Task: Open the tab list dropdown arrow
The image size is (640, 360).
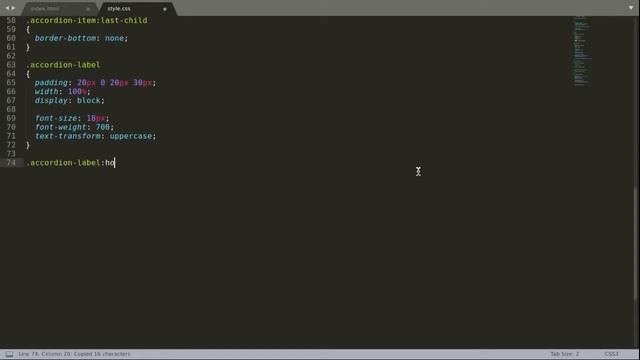Action: pyautogui.click(x=631, y=8)
